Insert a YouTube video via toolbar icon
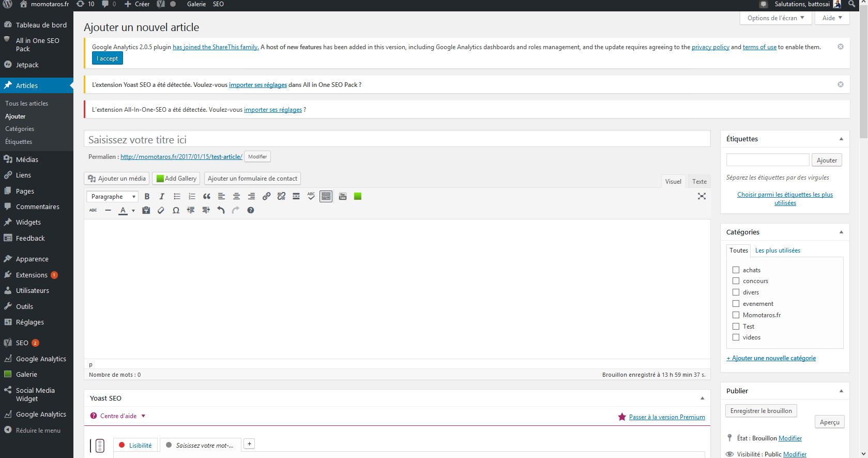Viewport: 868px width, 458px height. coord(343,197)
